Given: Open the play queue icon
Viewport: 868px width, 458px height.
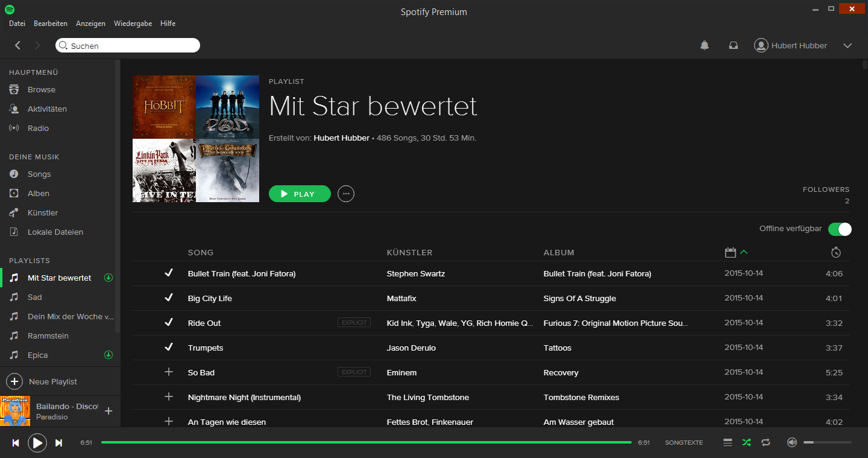Looking at the screenshot, I should (x=728, y=442).
